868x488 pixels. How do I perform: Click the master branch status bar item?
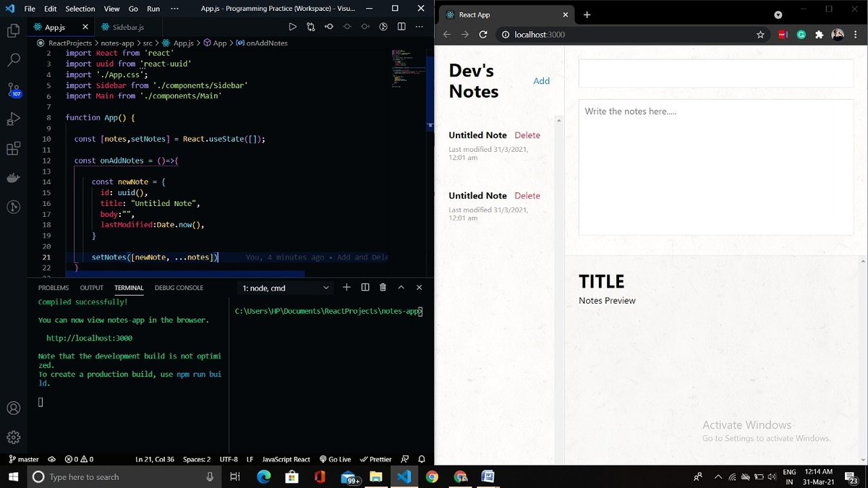pyautogui.click(x=24, y=459)
